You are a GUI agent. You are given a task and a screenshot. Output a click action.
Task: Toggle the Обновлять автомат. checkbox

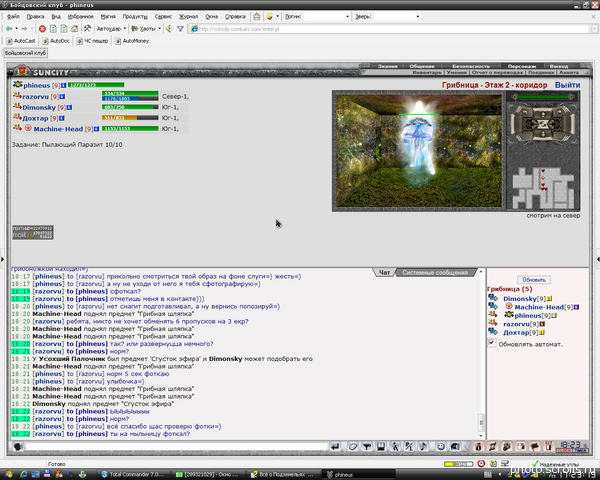coord(492,343)
